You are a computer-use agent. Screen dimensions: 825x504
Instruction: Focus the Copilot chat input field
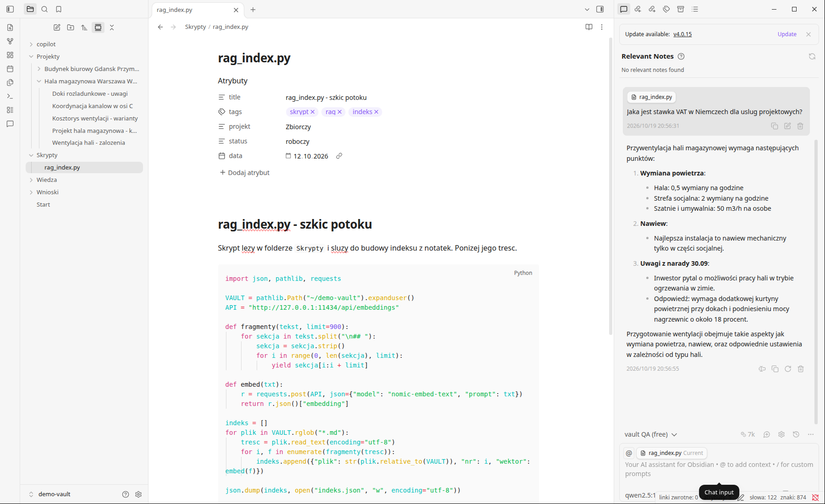[x=719, y=469]
